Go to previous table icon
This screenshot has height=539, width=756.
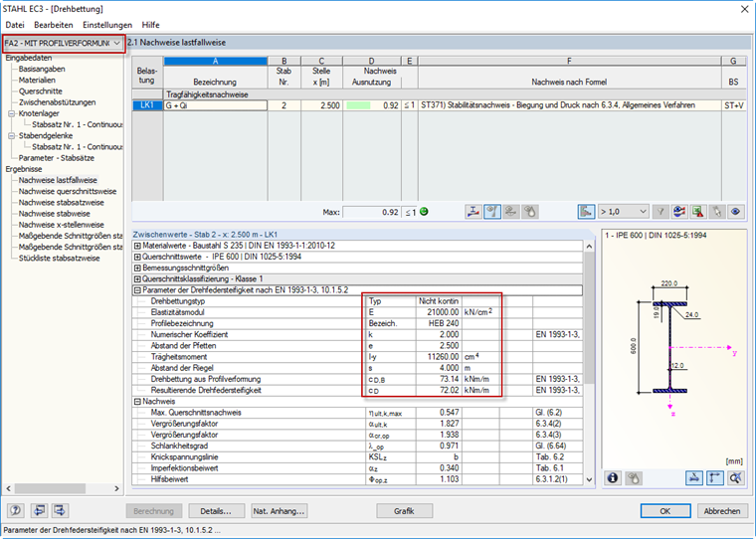[39, 510]
